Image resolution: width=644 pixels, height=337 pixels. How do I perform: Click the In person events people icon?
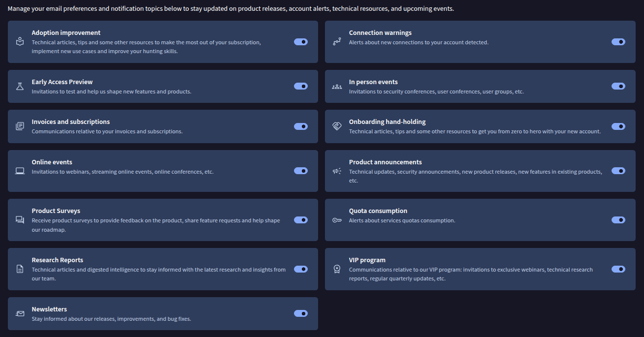pos(337,87)
